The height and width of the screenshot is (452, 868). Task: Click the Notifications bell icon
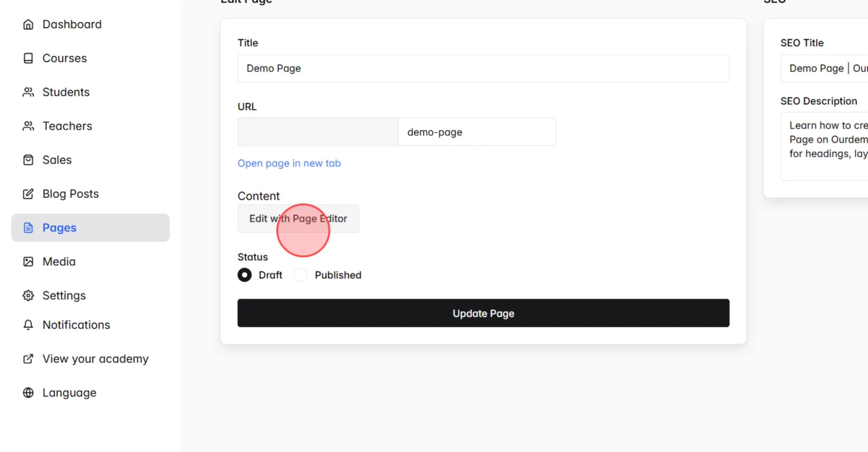tap(28, 325)
